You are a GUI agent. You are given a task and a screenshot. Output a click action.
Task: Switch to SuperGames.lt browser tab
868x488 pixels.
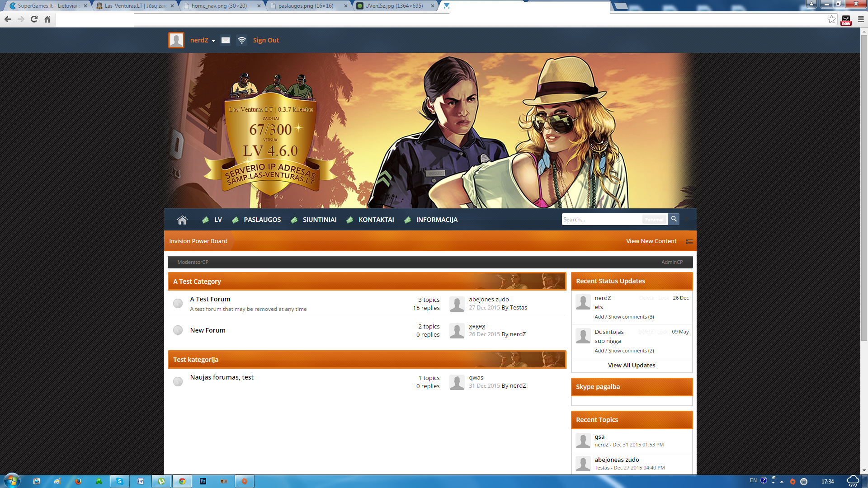pos(47,6)
